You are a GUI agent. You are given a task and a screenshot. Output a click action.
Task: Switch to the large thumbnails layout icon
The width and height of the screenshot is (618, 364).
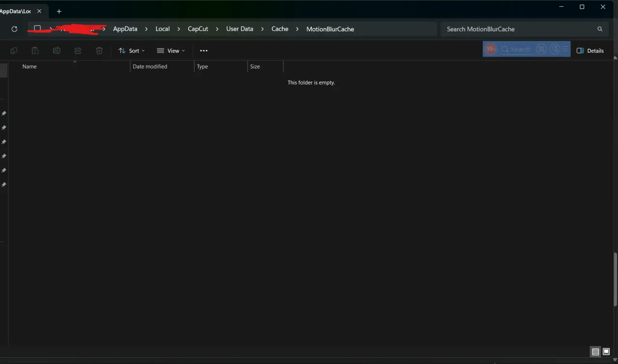coord(606,352)
